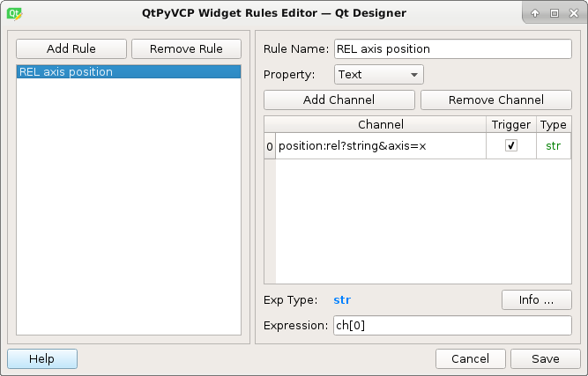Click the 'position:rel?string&axis=x' channel cell
Image resolution: width=588 pixels, height=376 pixels.
tap(381, 145)
